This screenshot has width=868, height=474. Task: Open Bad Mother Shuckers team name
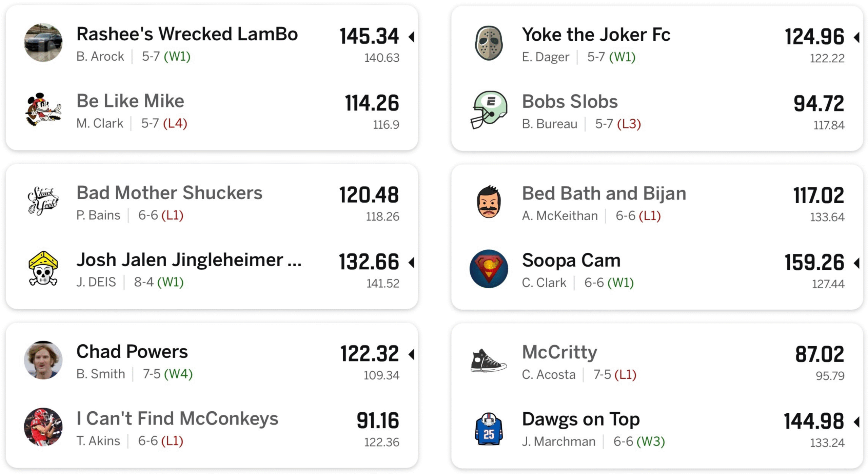(169, 193)
